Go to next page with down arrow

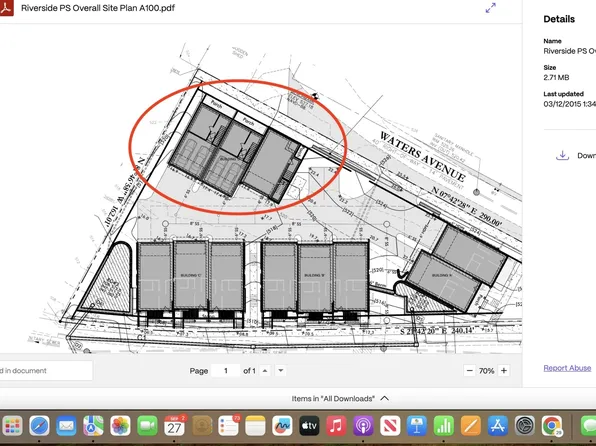[281, 370]
